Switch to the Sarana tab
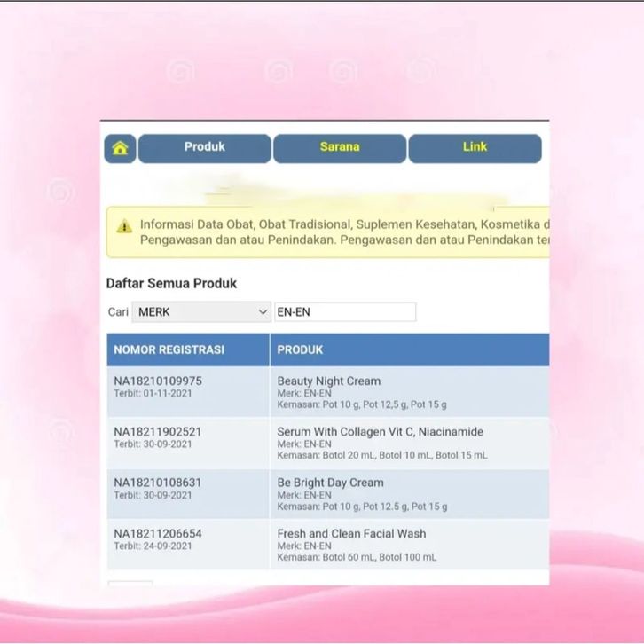 click(339, 148)
